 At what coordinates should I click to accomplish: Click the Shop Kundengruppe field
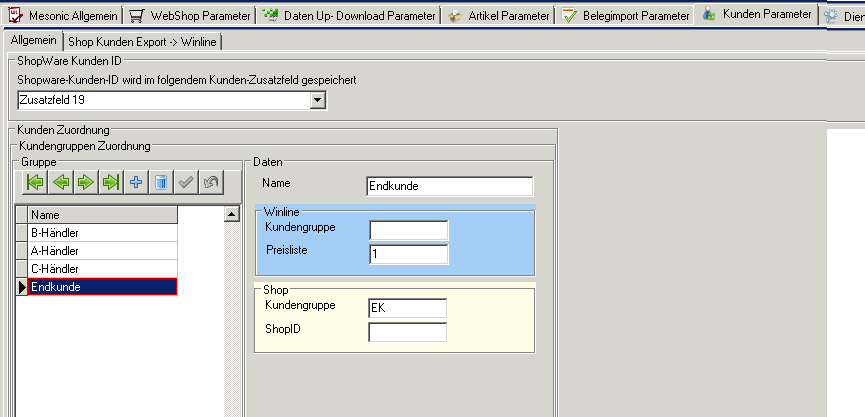coord(408,308)
